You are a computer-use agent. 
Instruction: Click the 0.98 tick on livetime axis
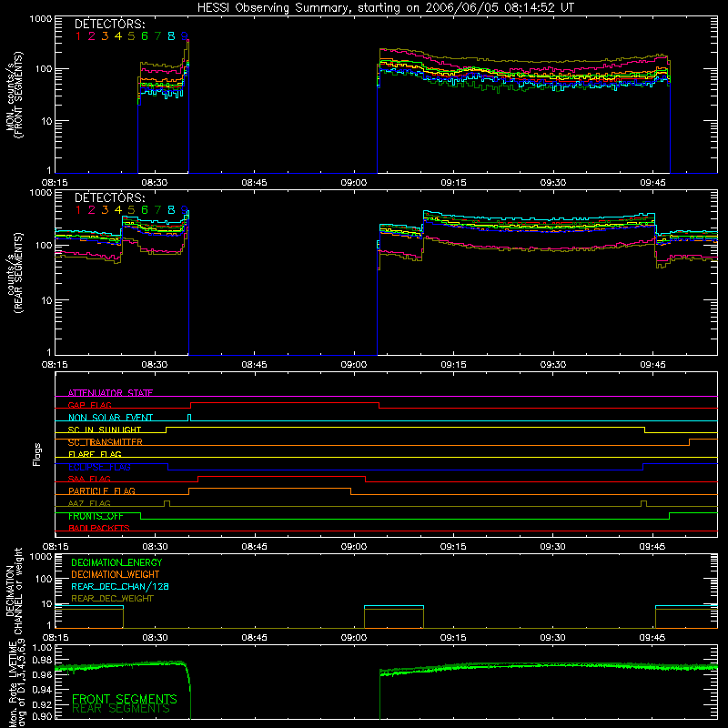(x=42, y=661)
